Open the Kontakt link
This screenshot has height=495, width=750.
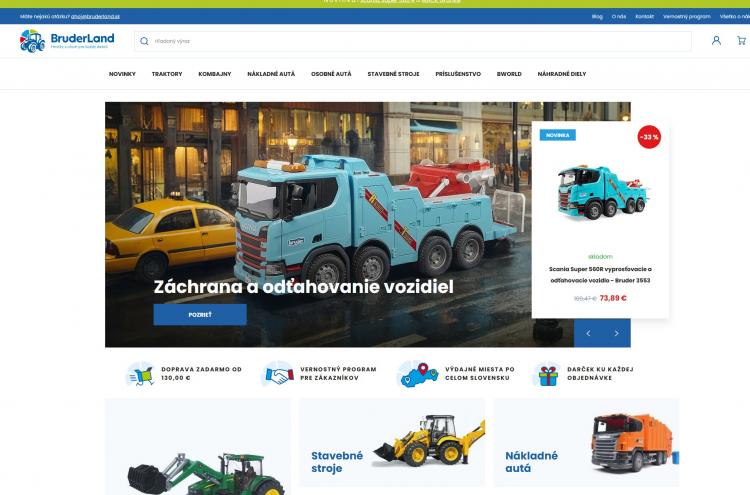[x=644, y=16]
